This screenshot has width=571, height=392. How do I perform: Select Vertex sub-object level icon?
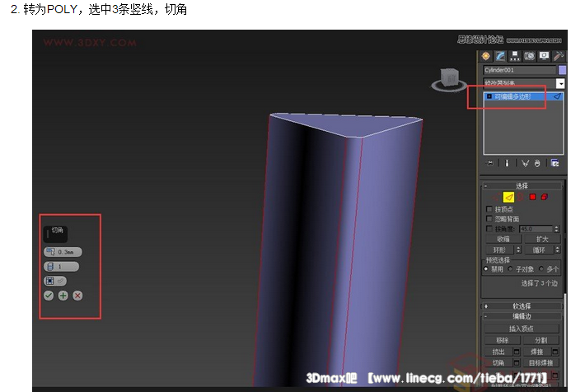tap(496, 198)
